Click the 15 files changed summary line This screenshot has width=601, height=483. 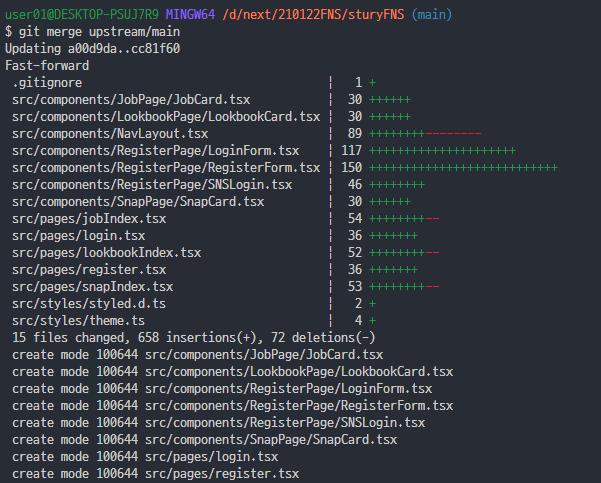194,338
